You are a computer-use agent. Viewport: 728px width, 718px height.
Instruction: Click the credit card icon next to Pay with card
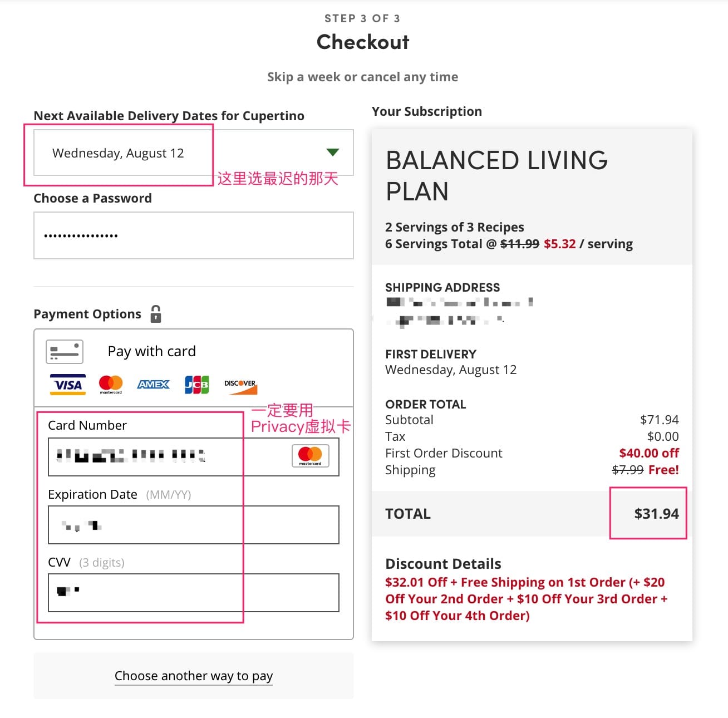click(64, 351)
